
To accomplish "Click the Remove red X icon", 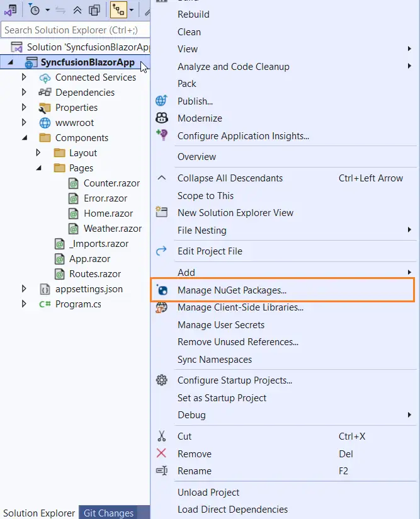I will [x=162, y=454].
